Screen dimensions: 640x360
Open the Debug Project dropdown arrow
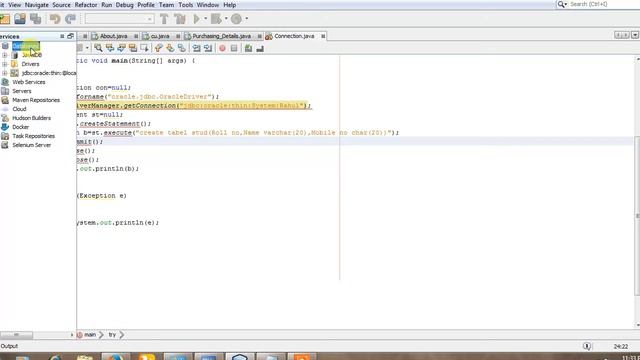coord(226,19)
